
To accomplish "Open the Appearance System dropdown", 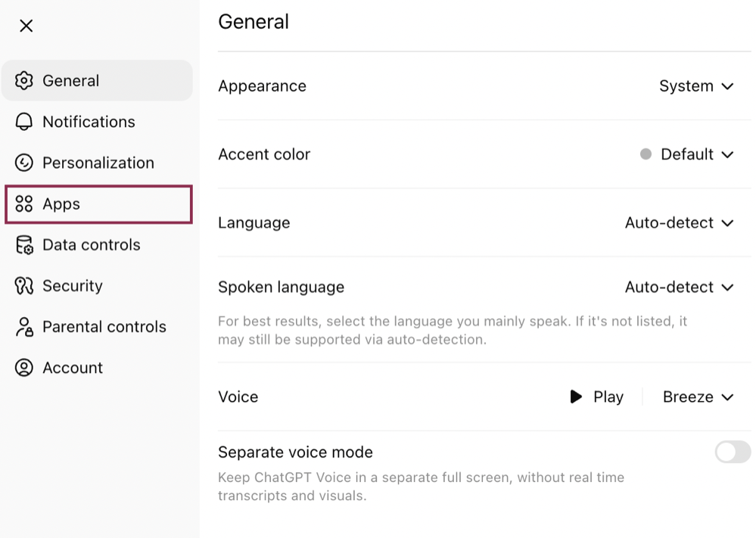I will pyautogui.click(x=696, y=86).
